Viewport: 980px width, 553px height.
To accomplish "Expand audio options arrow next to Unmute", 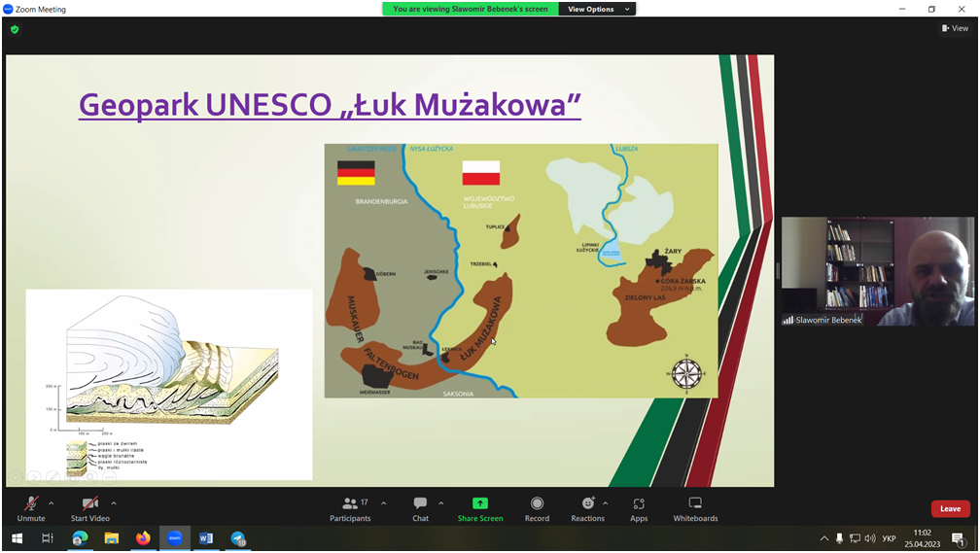I will click(x=52, y=503).
